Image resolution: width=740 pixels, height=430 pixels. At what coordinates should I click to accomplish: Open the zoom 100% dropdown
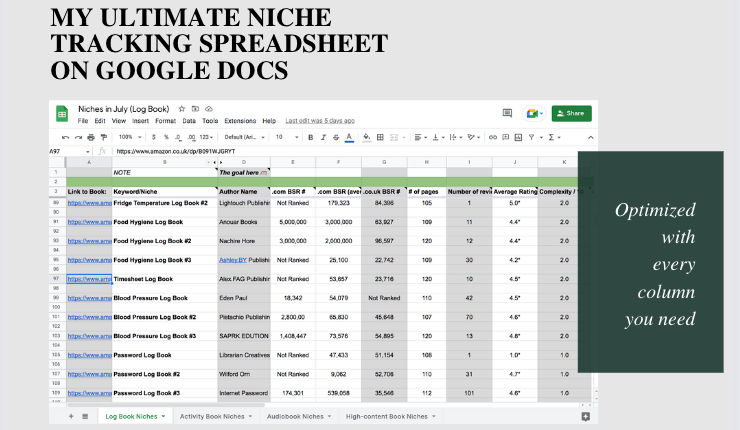(130, 137)
